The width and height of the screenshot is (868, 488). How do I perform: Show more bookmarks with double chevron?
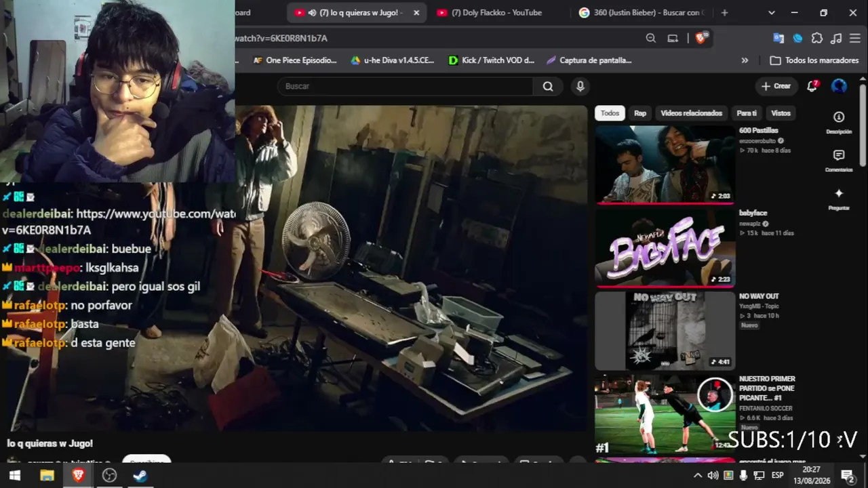pyautogui.click(x=745, y=60)
